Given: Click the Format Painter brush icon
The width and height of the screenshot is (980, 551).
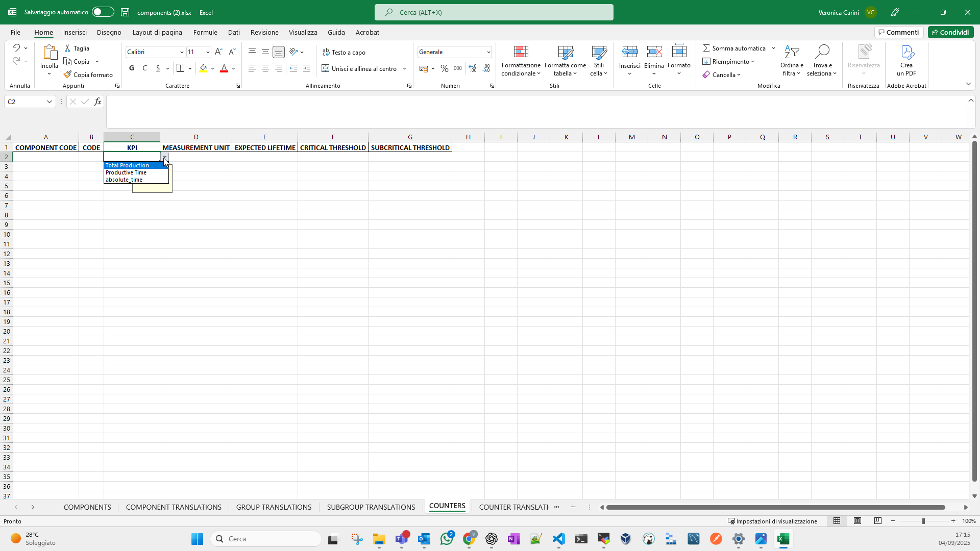Looking at the screenshot, I should [x=67, y=74].
